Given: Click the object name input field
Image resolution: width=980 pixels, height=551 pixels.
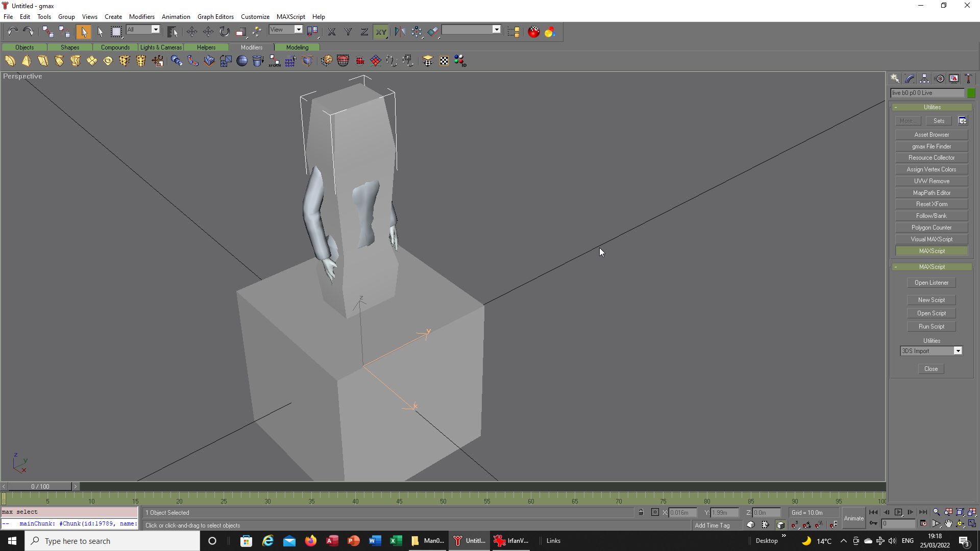Looking at the screenshot, I should pos(927,93).
